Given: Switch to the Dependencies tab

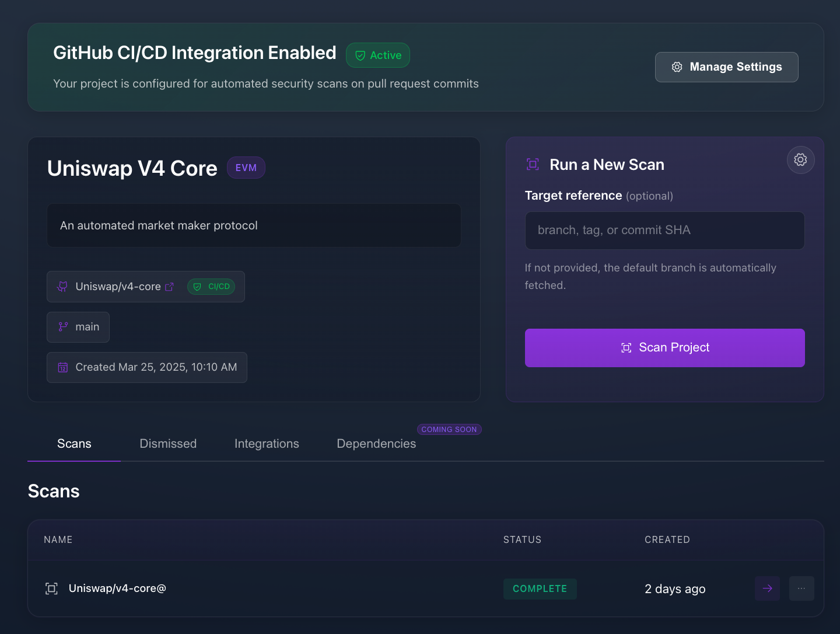Looking at the screenshot, I should (376, 444).
